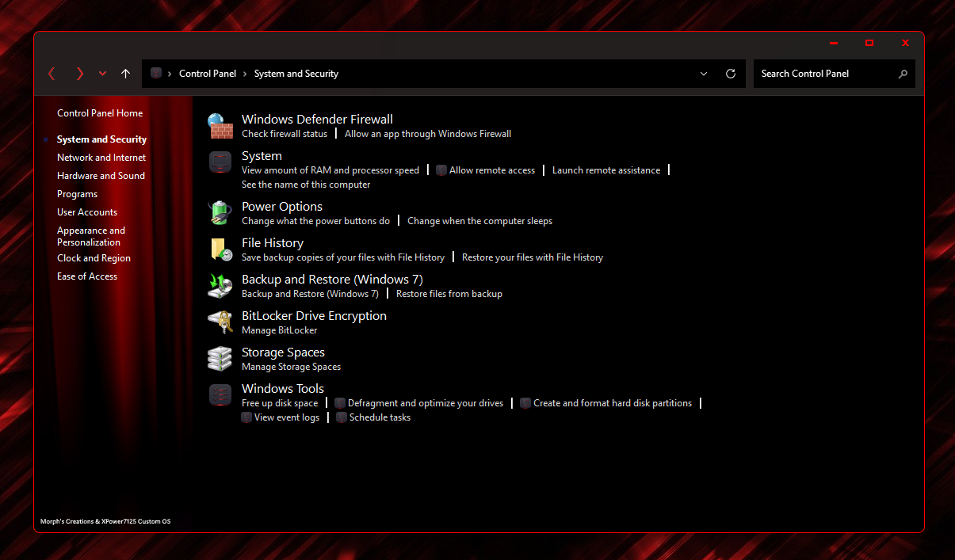Expand chevron after Control Panel breadcrumb
This screenshot has height=560, width=955.
coord(245,74)
